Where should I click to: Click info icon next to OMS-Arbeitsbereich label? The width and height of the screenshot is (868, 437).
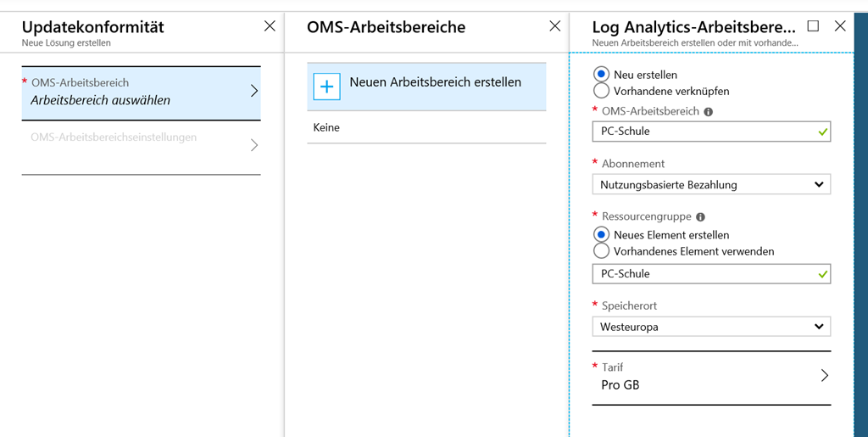pos(709,111)
